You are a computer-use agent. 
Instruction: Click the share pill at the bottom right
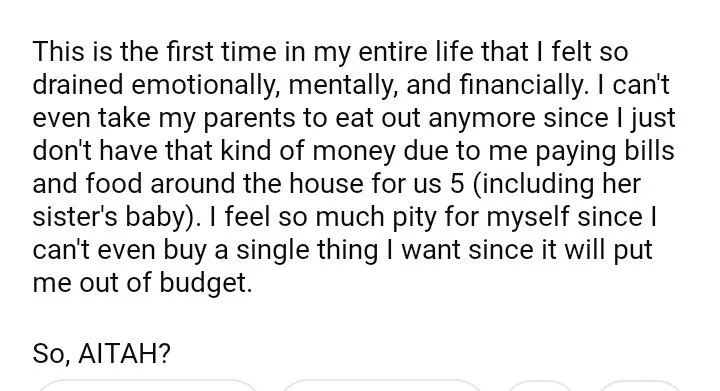(639, 386)
